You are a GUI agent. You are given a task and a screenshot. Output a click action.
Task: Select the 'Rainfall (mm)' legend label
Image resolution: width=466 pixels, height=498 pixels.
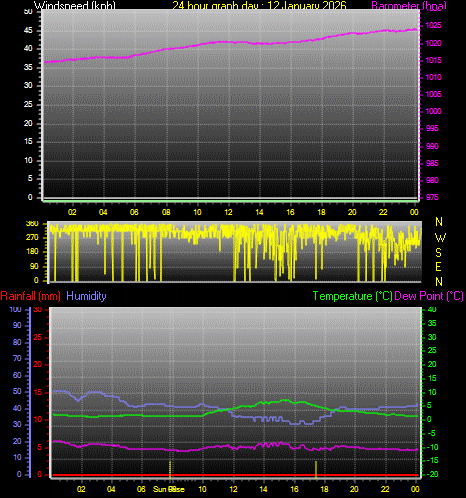click(x=31, y=296)
